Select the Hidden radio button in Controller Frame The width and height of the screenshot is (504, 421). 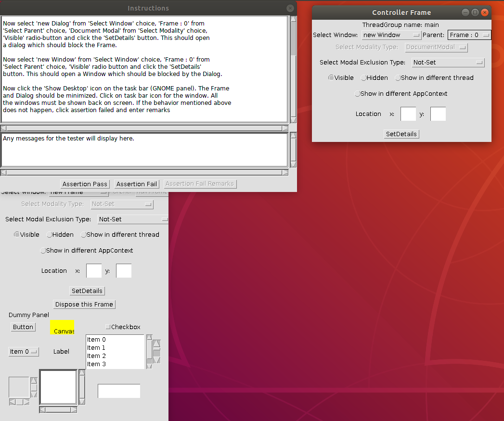[x=364, y=78]
